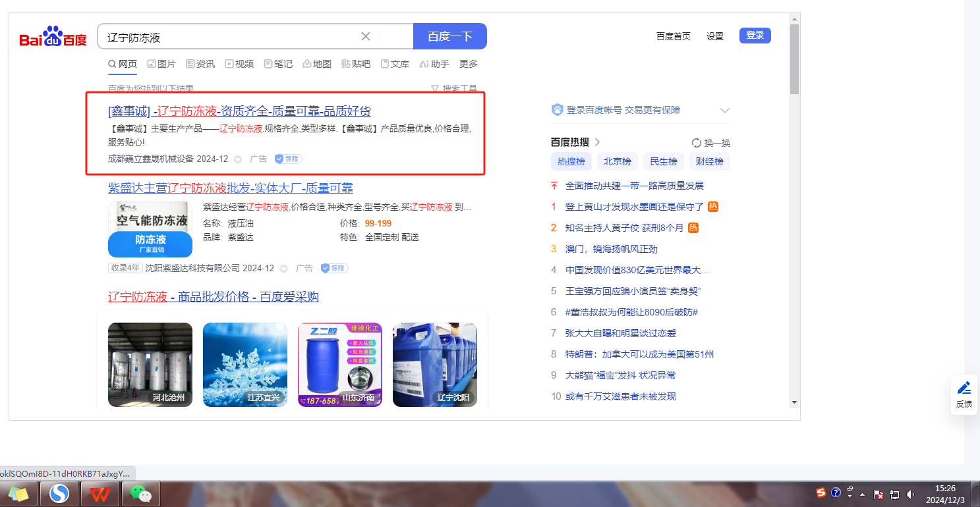Go to 百度首页 link

tap(674, 36)
